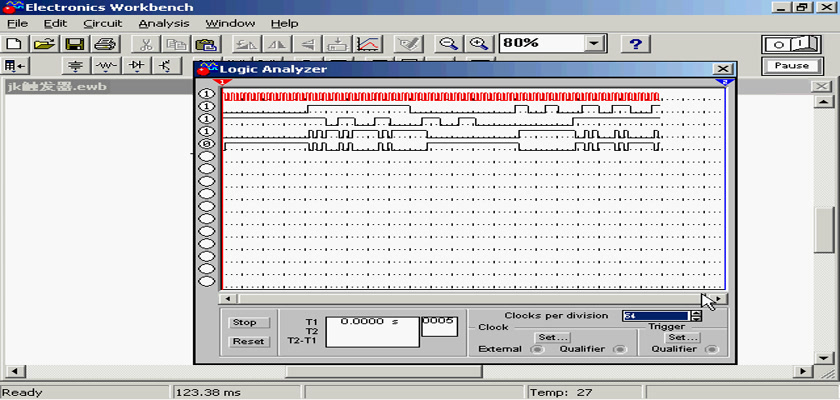Open the Sources parts bin
The image size is (840, 400).
77,66
